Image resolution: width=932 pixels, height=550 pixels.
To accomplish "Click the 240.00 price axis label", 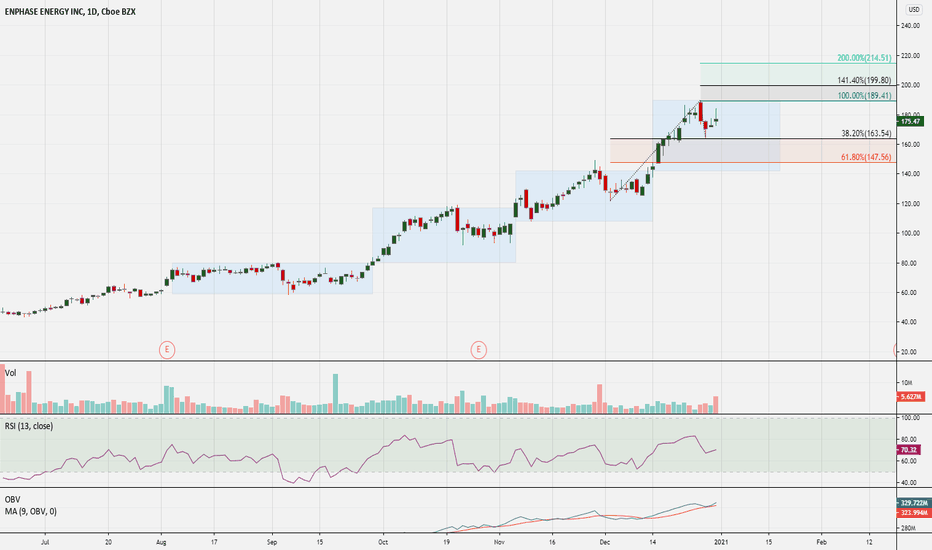I will (910, 26).
